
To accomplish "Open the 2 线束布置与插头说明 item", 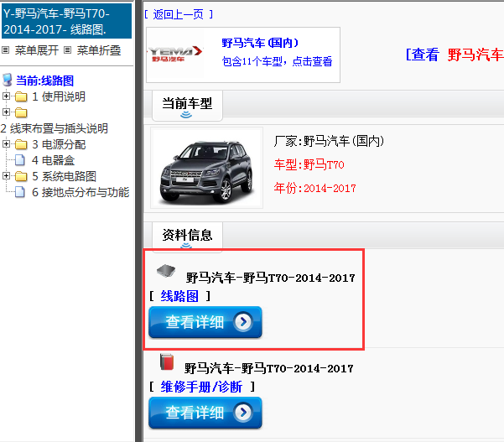I will (54, 128).
